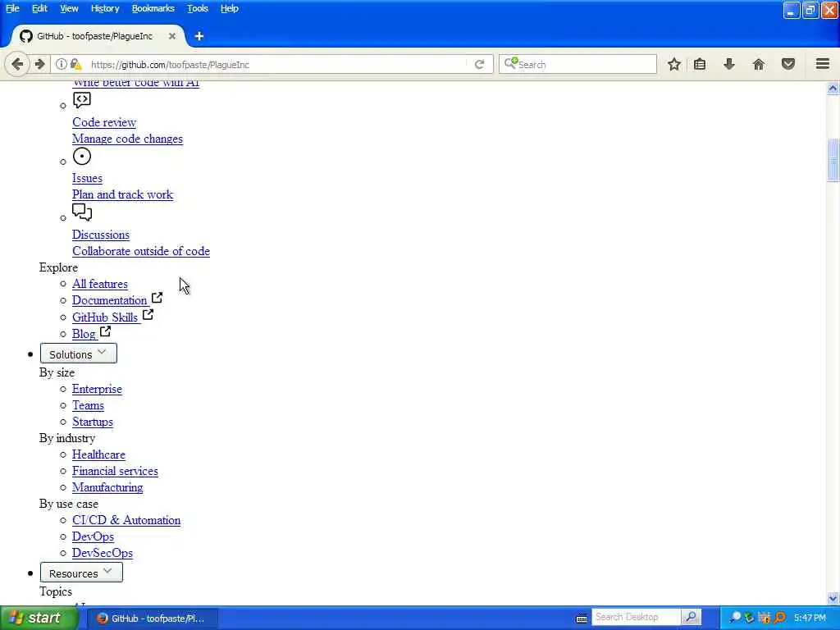Open the Blog link
Image resolution: width=840 pixels, height=630 pixels.
click(84, 334)
